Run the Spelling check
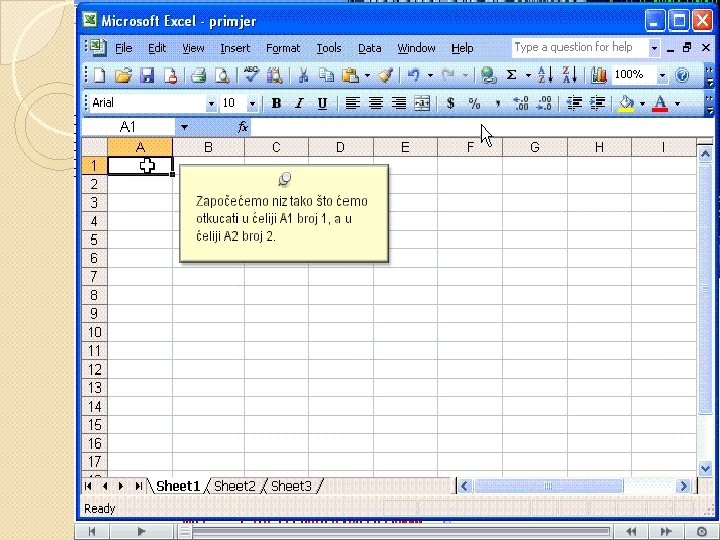The image size is (720, 540). (x=251, y=75)
